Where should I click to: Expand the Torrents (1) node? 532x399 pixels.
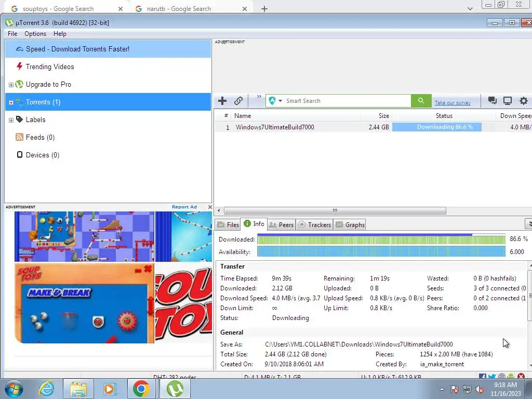[11, 102]
